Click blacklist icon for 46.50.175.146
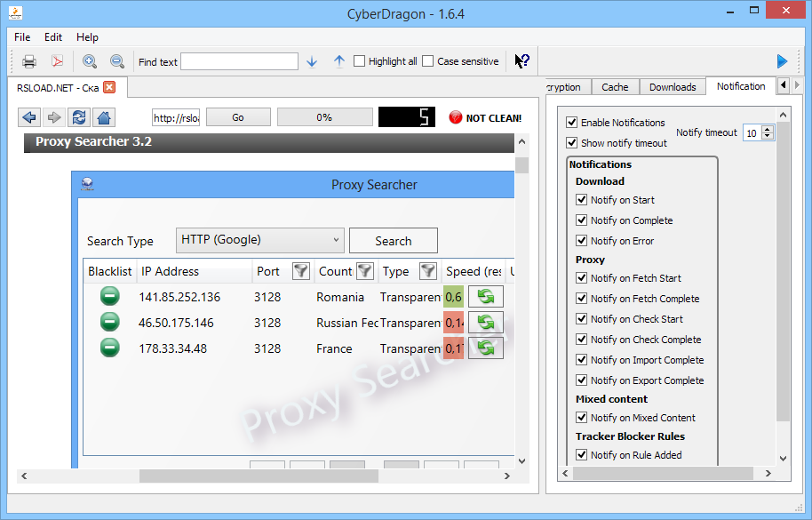Image resolution: width=812 pixels, height=520 pixels. click(110, 322)
